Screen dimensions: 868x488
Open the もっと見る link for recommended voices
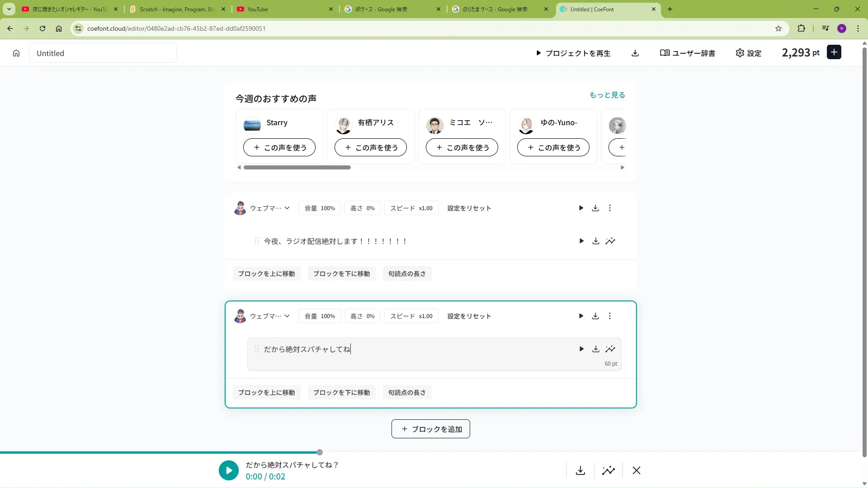click(607, 95)
